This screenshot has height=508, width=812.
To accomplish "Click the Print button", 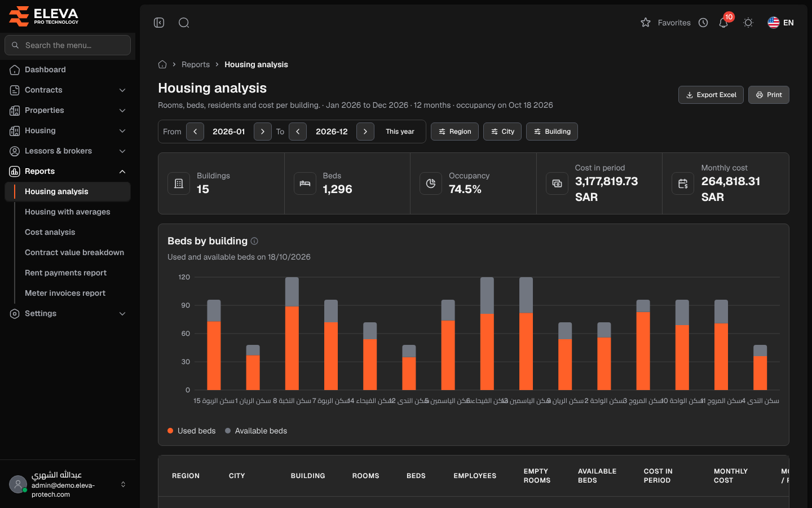I will coord(769,95).
